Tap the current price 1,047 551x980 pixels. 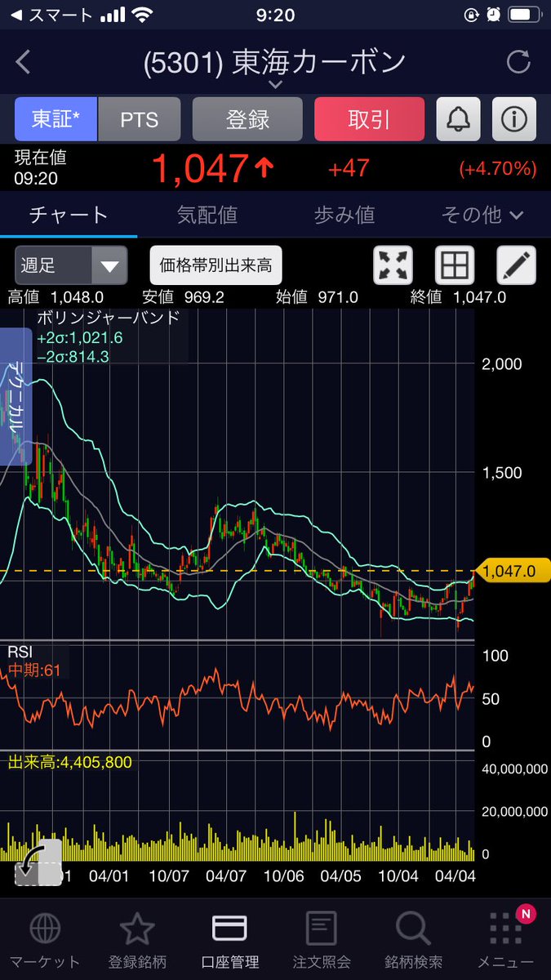200,169
